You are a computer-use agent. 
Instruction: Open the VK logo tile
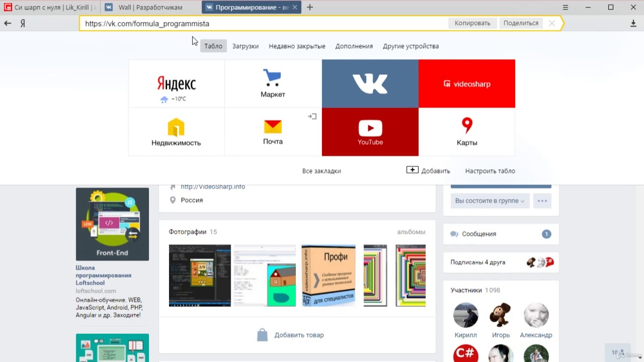click(x=370, y=83)
